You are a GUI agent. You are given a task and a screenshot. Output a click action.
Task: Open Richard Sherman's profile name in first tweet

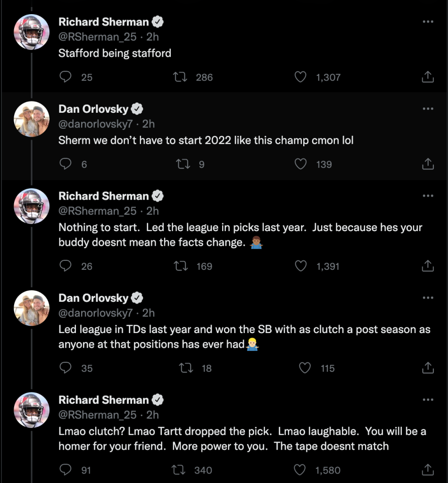(104, 22)
